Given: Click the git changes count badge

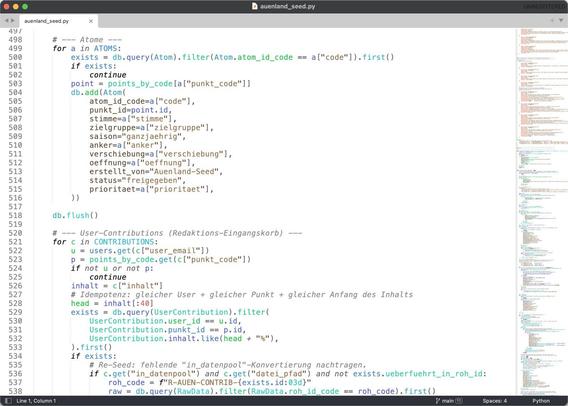Looking at the screenshot, I should 459,401.
